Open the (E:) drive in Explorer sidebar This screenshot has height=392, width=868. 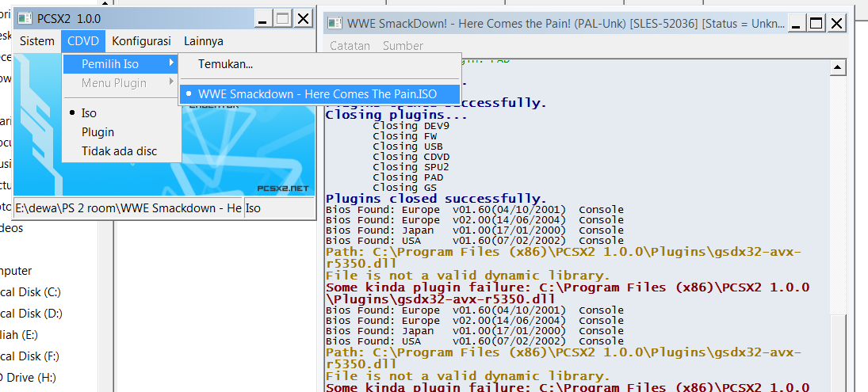coord(19,334)
